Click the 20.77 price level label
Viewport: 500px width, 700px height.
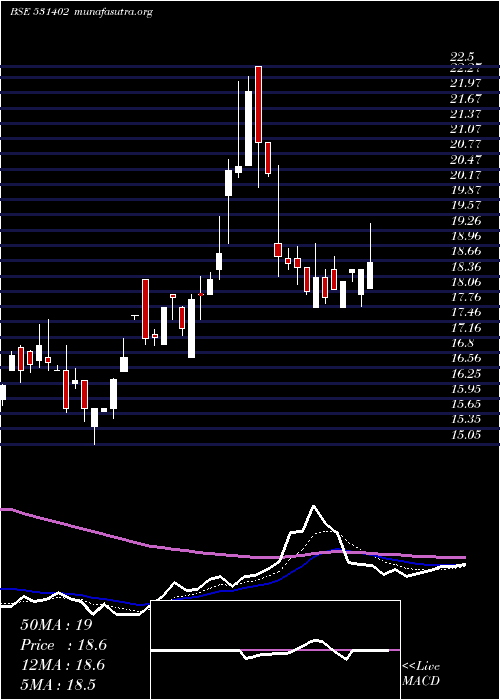click(x=466, y=144)
